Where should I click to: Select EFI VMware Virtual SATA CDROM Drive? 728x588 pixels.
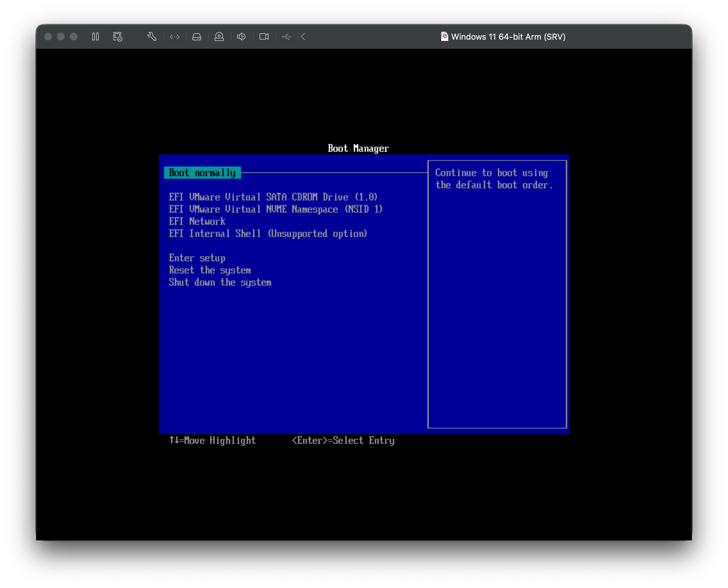tap(273, 197)
